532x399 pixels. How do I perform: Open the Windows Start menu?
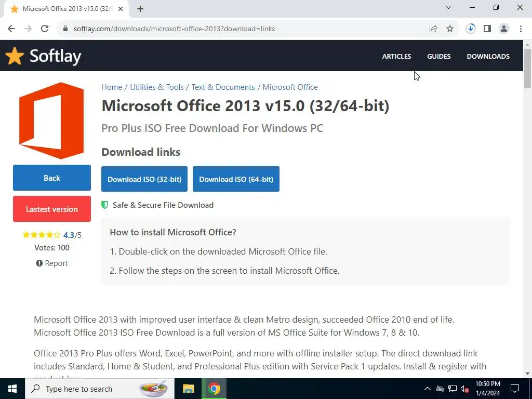12,389
